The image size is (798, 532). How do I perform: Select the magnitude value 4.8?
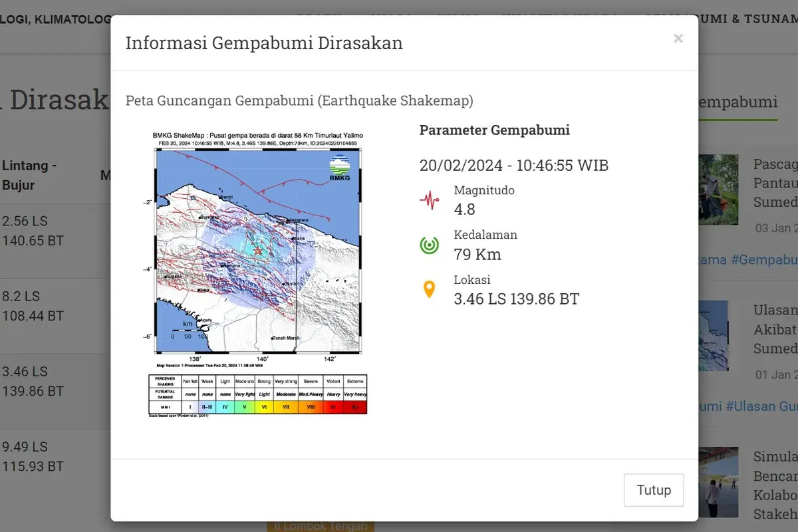[x=464, y=209]
